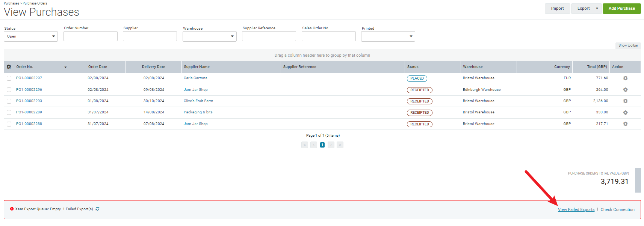The height and width of the screenshot is (226, 644).
Task: Focus the Order Number filter field
Action: [x=91, y=36]
